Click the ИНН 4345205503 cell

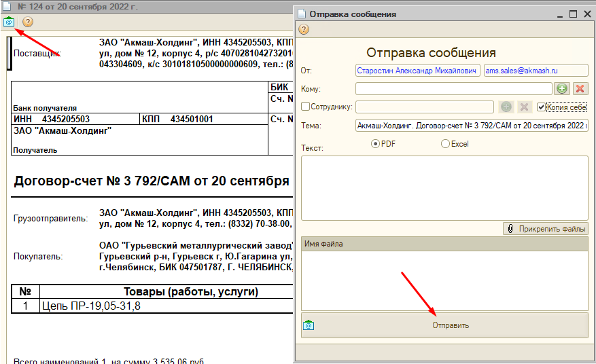[x=75, y=119]
